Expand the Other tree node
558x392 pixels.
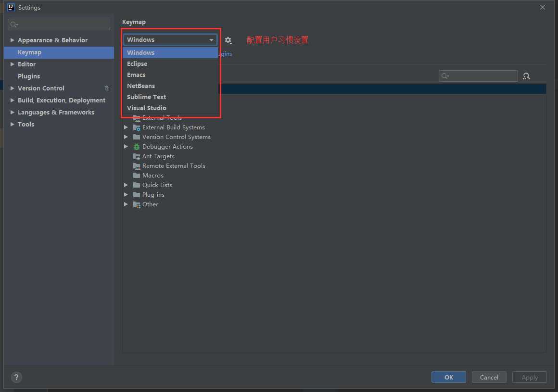pos(126,204)
